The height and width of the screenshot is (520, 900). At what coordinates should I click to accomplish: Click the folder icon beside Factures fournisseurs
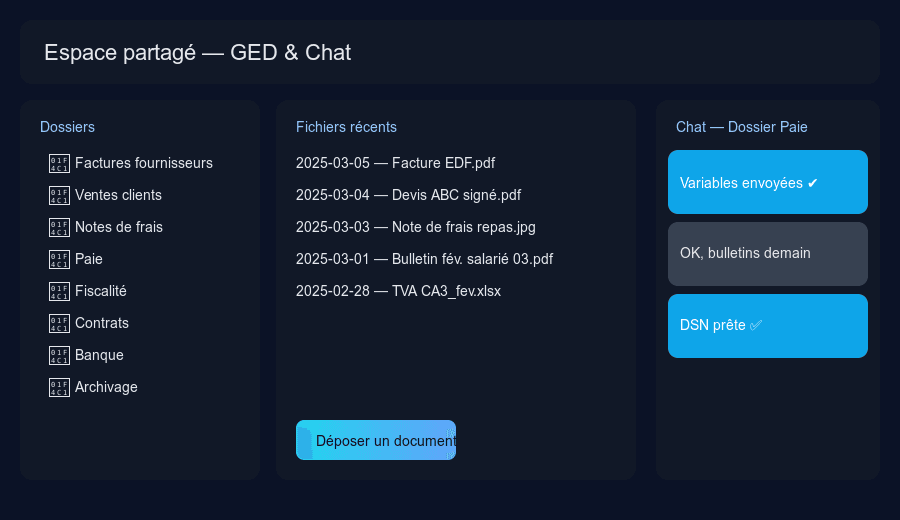coord(59,163)
